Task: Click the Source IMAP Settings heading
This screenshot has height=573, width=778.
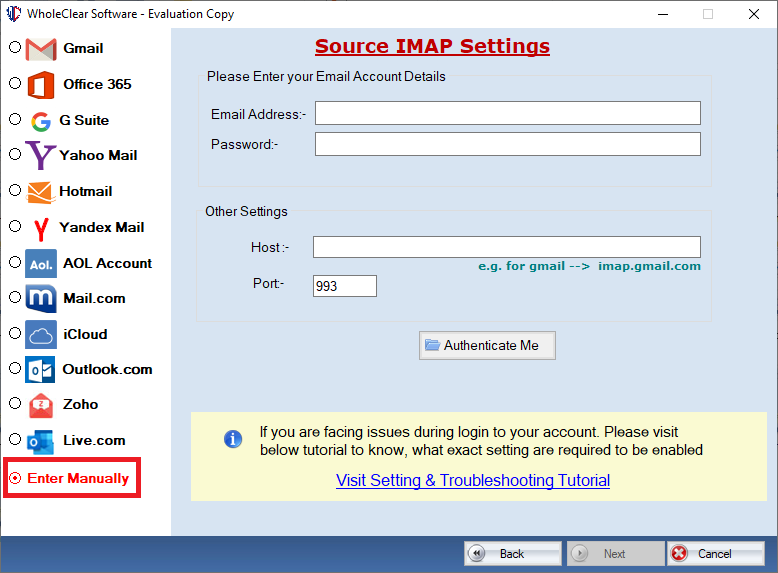Action: pyautogui.click(x=432, y=46)
